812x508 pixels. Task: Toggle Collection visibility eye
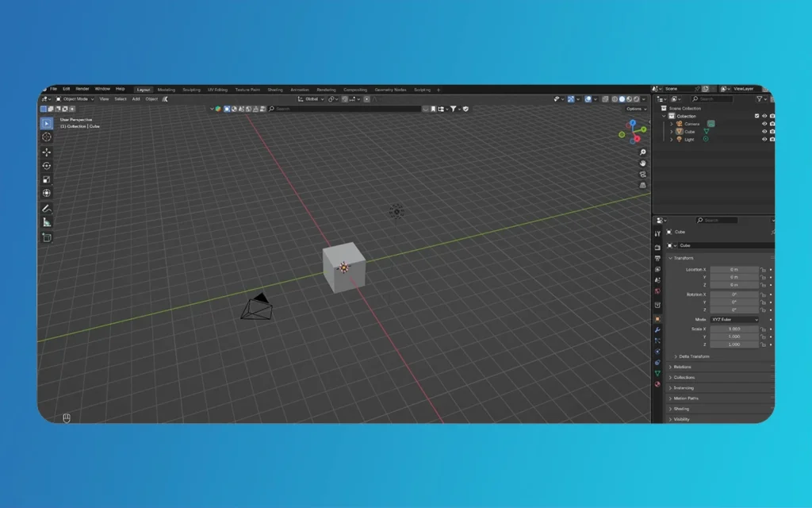coord(764,116)
